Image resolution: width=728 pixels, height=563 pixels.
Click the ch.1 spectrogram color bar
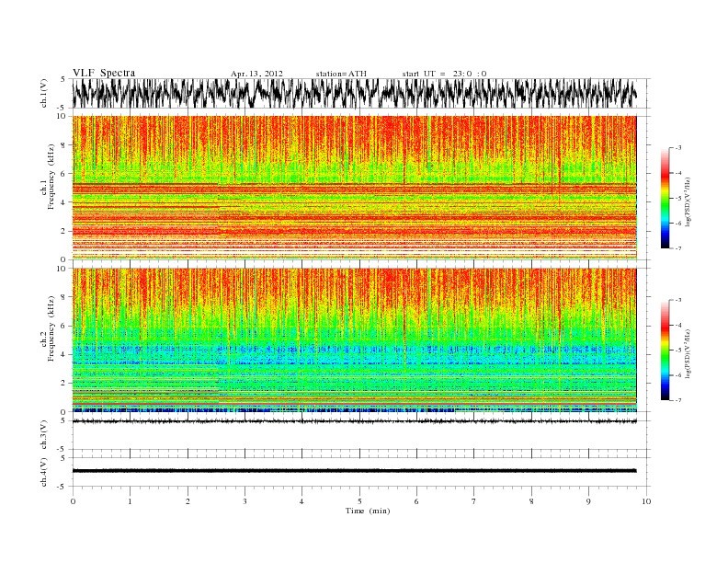pos(665,198)
